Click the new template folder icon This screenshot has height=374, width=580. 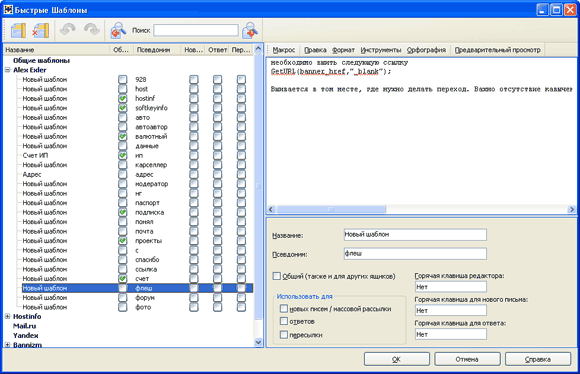pos(18,30)
